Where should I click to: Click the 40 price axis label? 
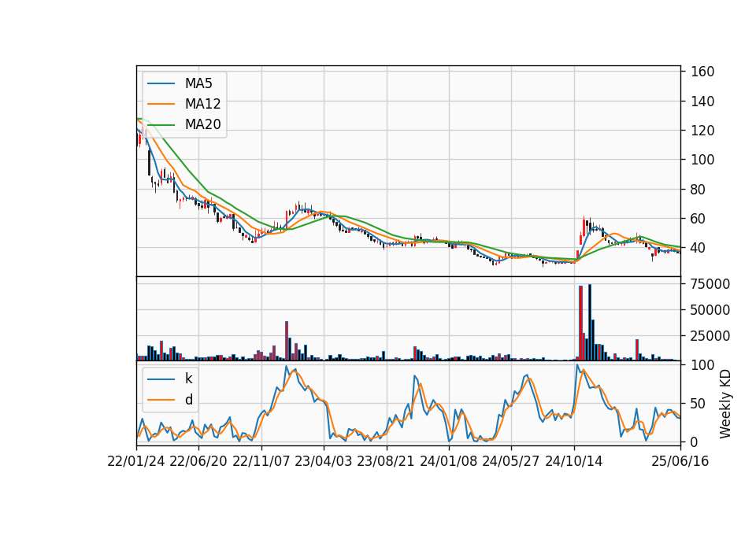coord(699,248)
